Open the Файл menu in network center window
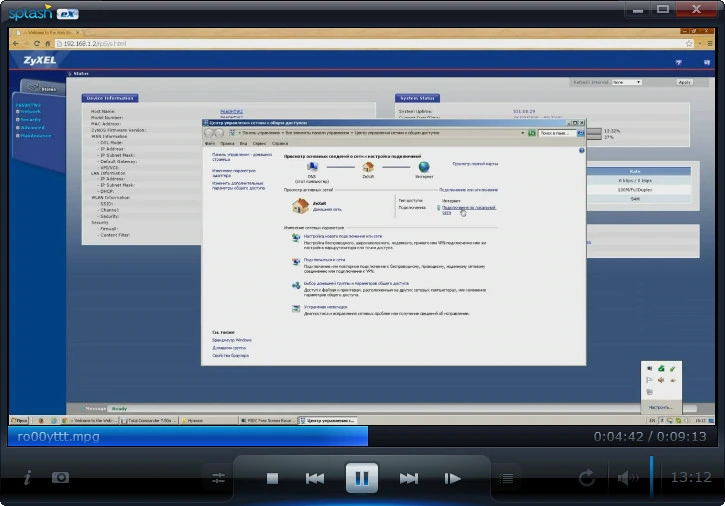Screen dimensions: 725x506 pyautogui.click(x=210, y=144)
